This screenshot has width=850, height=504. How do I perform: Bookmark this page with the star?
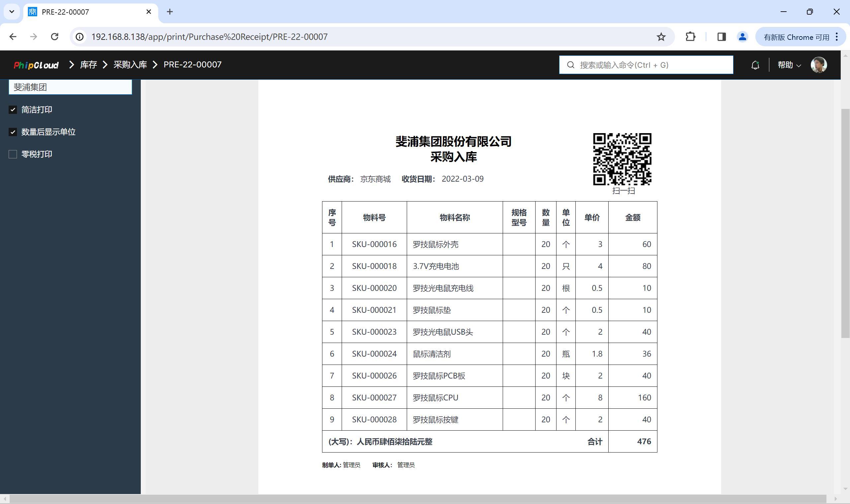tap(661, 37)
